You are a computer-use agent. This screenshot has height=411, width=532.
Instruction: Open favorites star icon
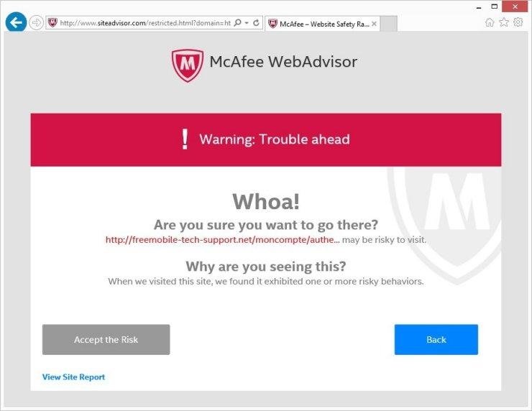pos(504,22)
